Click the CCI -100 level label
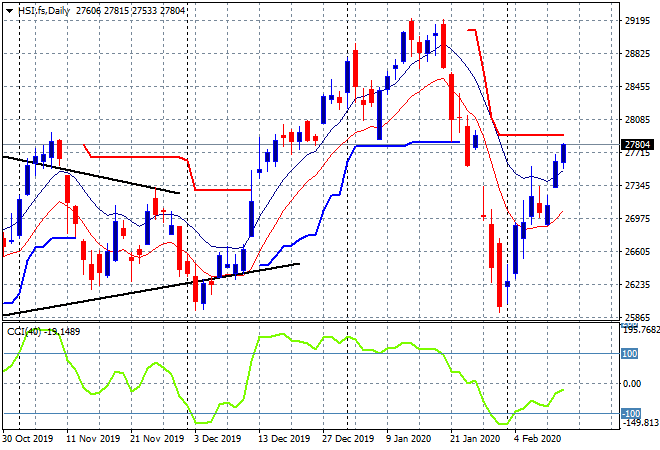This screenshot has width=660, height=450. point(631,413)
